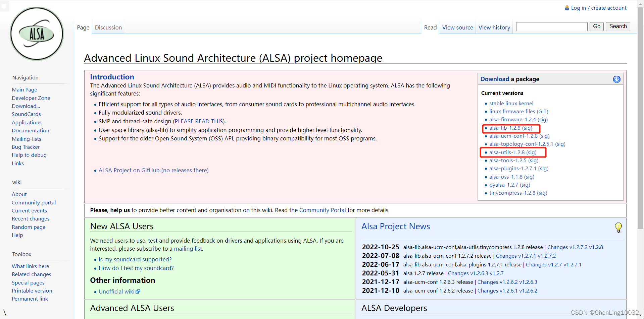Open Bug Tracker sidebar link
This screenshot has height=319, width=644.
tap(26, 147)
